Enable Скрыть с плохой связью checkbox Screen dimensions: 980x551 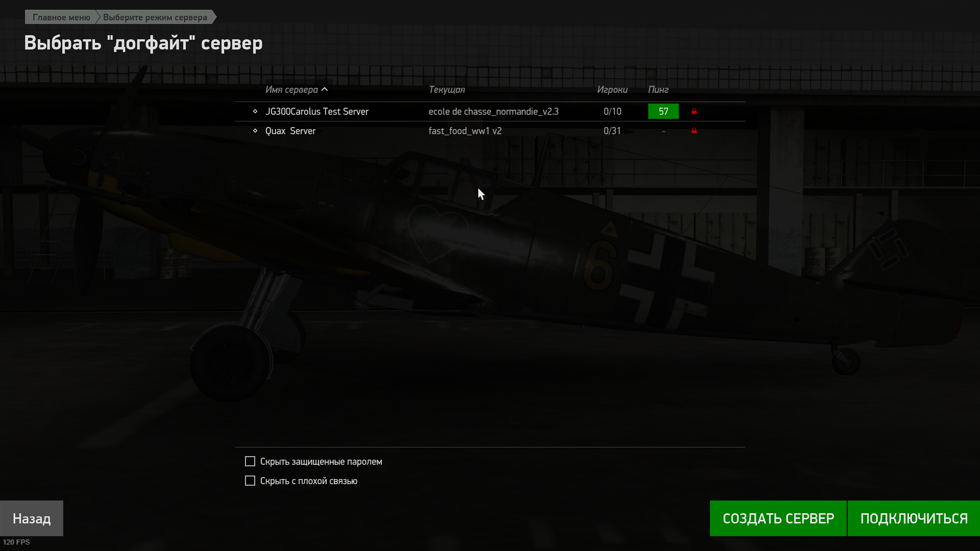point(250,481)
